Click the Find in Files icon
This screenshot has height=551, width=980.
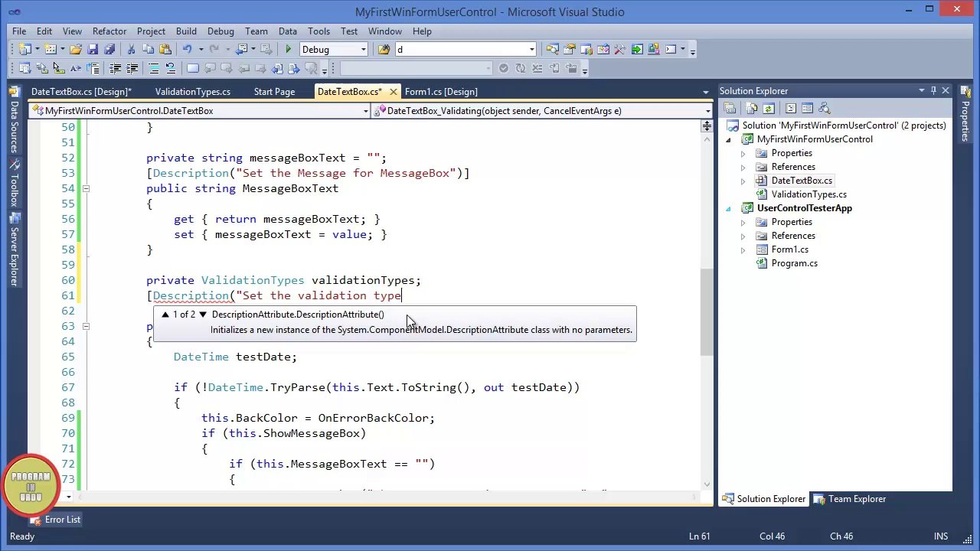pyautogui.click(x=384, y=50)
